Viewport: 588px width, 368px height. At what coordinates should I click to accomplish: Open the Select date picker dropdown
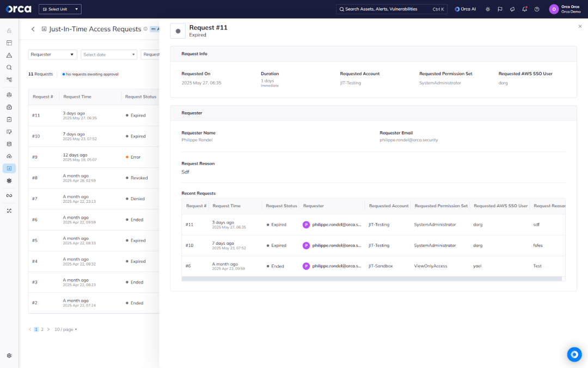coord(109,55)
